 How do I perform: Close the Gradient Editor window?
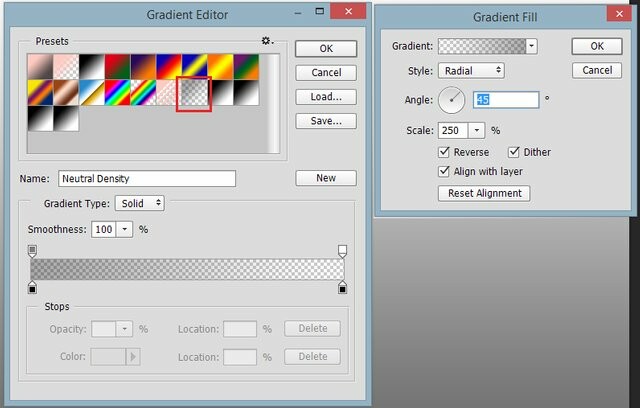[348, 11]
